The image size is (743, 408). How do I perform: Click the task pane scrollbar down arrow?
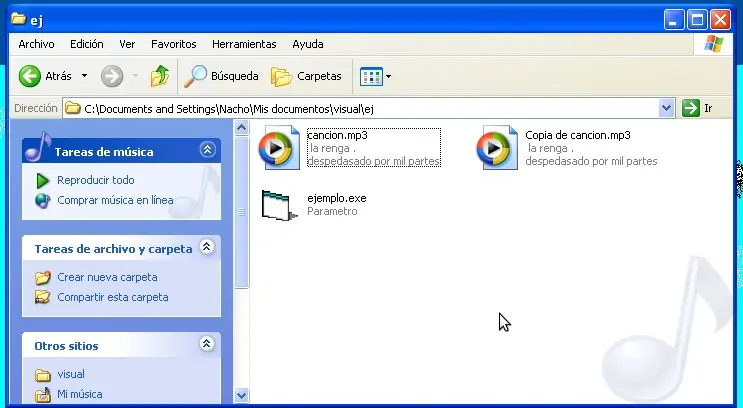[x=242, y=395]
